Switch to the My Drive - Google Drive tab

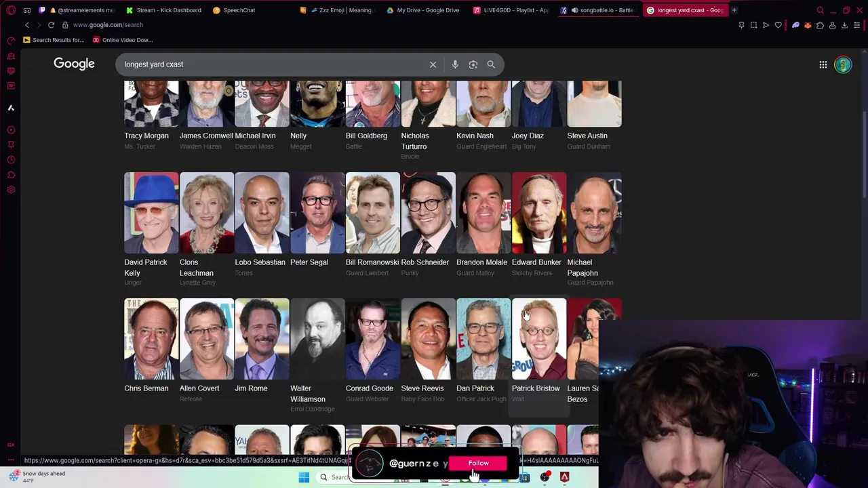[423, 10]
